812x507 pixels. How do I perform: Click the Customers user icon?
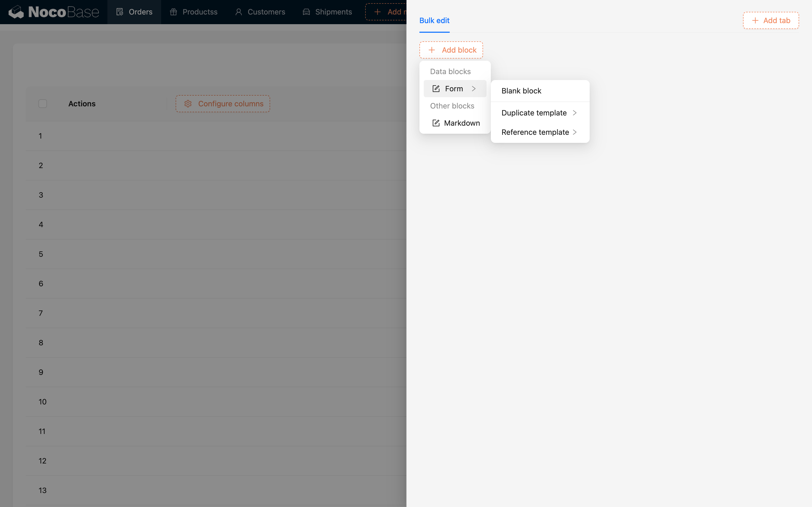(x=238, y=12)
